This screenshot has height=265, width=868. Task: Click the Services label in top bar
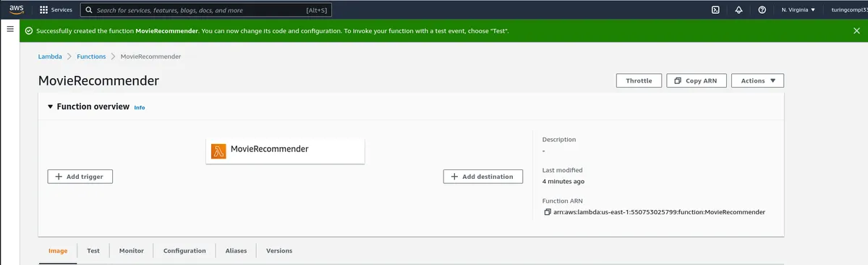coord(61,10)
